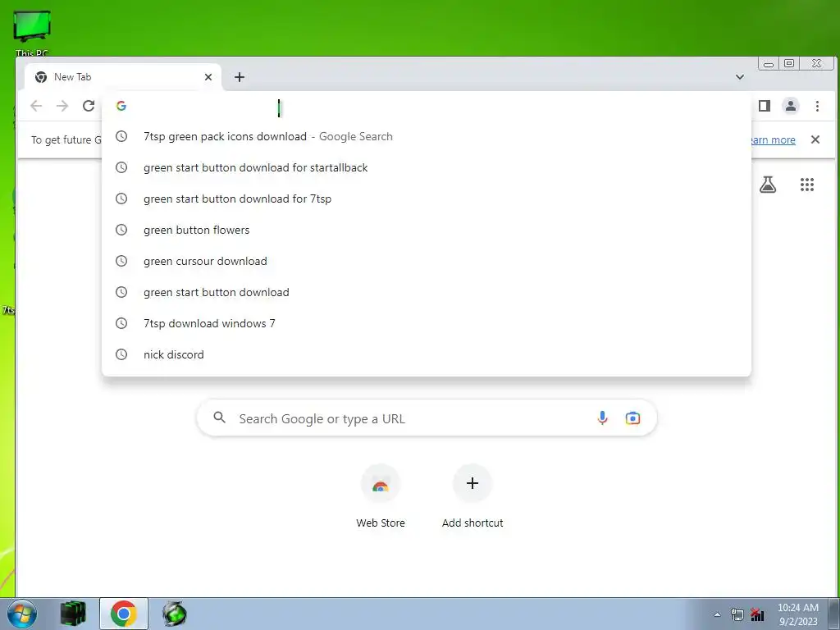Screen dimensions: 840x630
Task: Switch to the New Tab tab
Action: pos(122,77)
